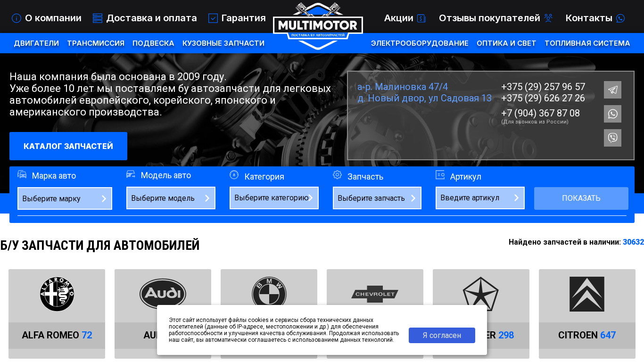The width and height of the screenshot is (644, 362).
Task: Open the Выберите модель dropdown
Action: pyautogui.click(x=171, y=198)
